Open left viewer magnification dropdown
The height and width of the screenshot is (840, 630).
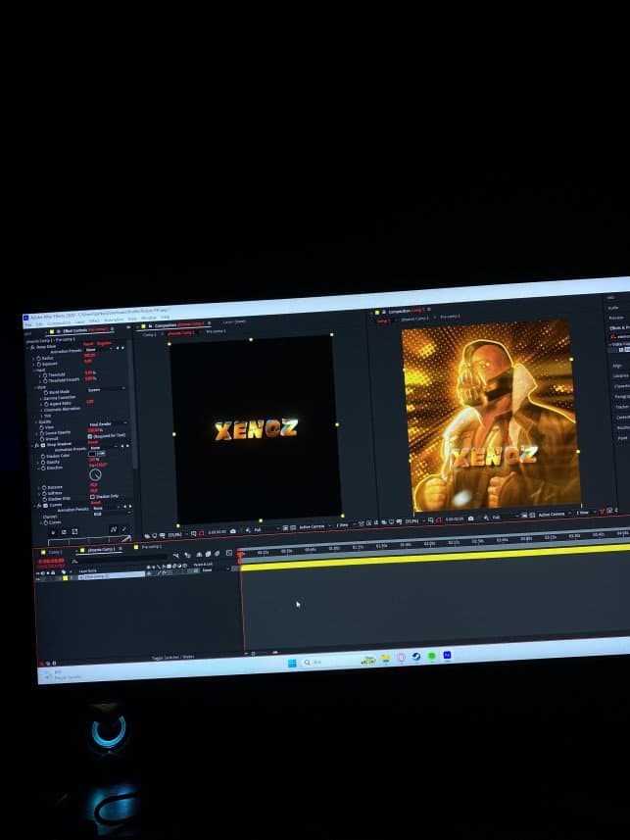(176, 534)
